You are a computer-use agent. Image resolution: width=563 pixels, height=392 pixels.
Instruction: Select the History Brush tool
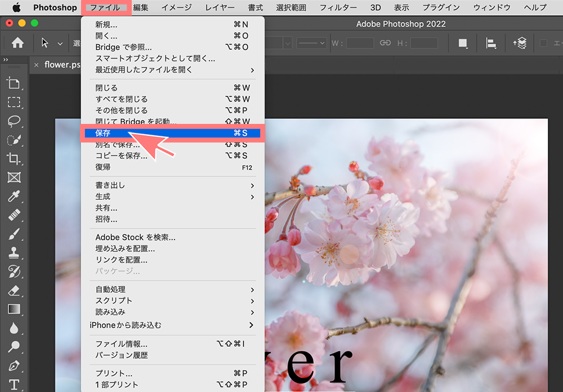(x=14, y=271)
